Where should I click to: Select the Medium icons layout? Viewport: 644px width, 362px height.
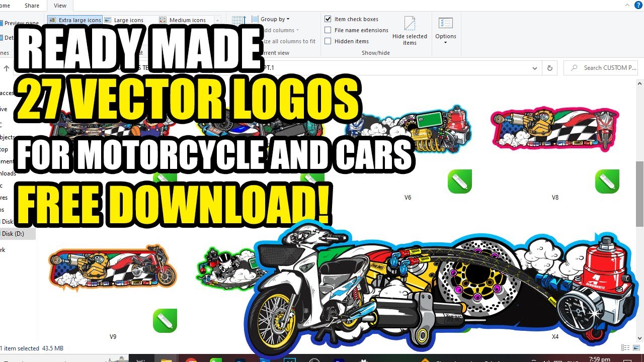[182, 20]
